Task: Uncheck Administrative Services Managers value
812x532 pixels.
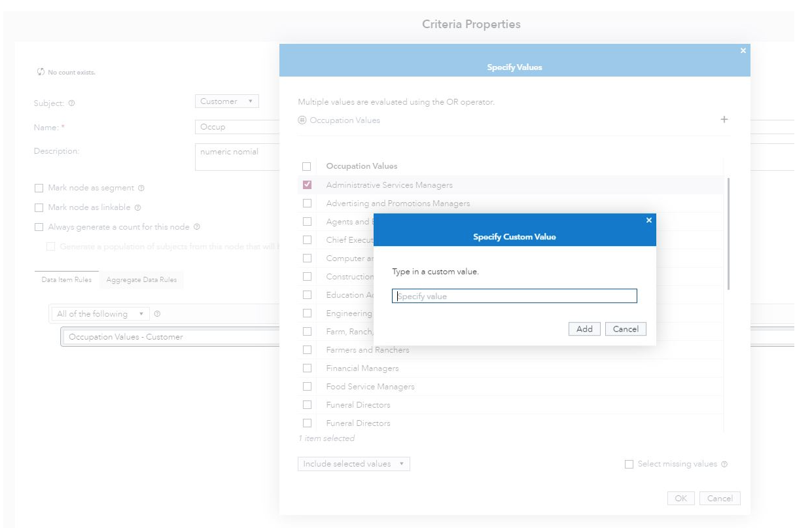Action: click(308, 185)
